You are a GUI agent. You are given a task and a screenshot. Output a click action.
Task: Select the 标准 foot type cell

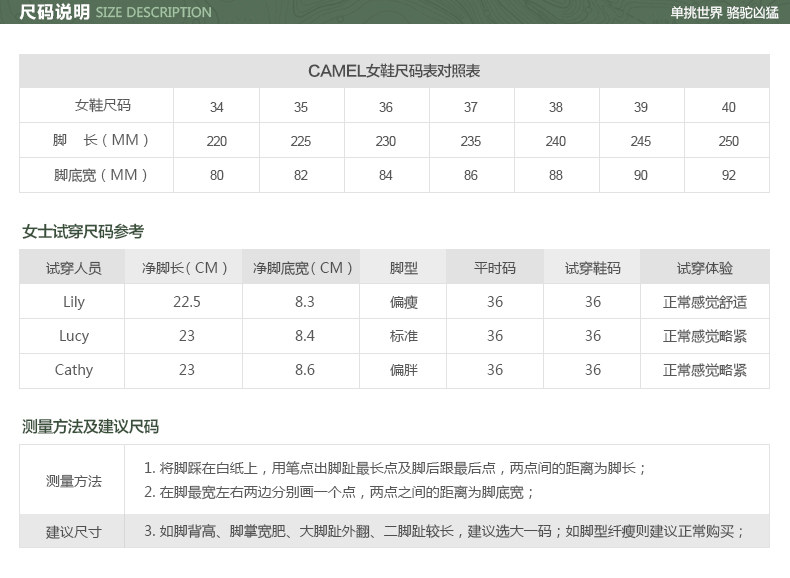tap(404, 336)
